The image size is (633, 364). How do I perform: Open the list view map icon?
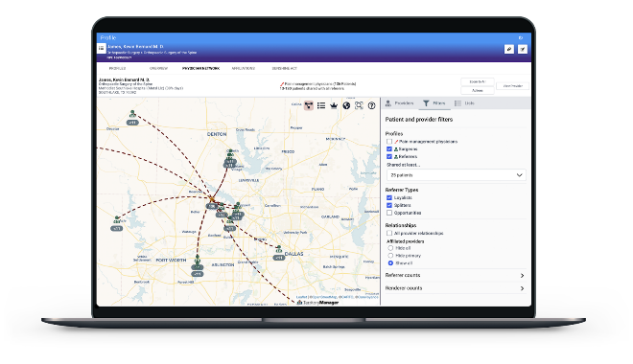pyautogui.click(x=321, y=105)
